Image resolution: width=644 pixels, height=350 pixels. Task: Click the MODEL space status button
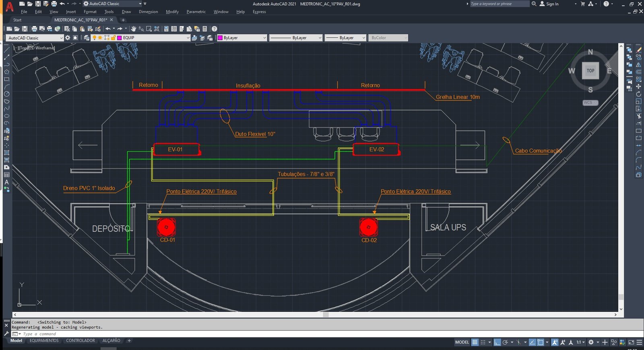pos(462,342)
